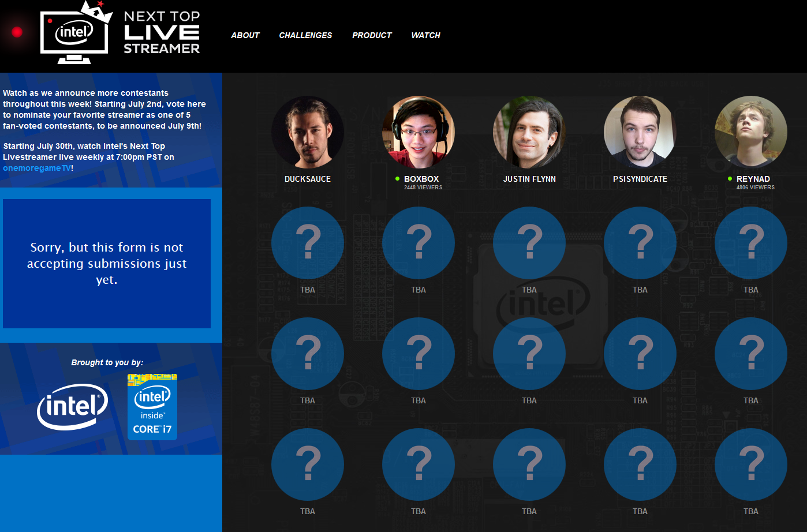
Task: Navigate to the WATCH section
Action: click(425, 35)
